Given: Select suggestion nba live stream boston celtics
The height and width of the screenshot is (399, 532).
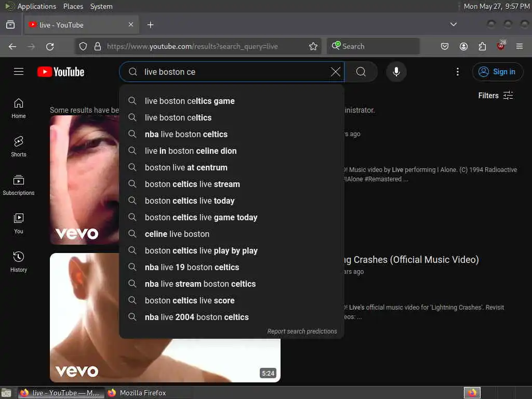Looking at the screenshot, I should click(x=232, y=284).
